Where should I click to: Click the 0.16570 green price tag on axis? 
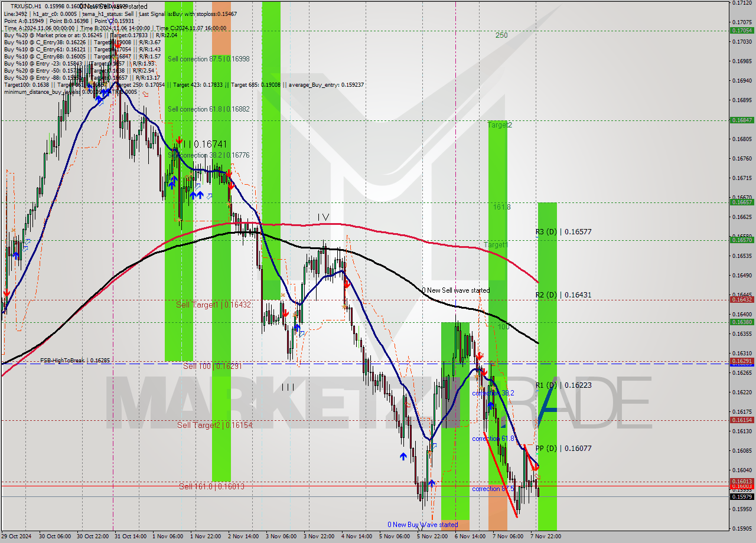point(742,240)
